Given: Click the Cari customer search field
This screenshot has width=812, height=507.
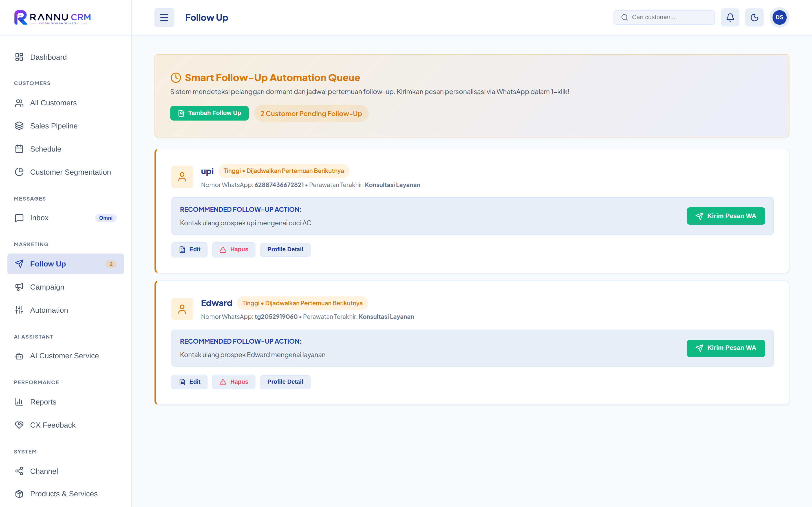Looking at the screenshot, I should point(664,17).
